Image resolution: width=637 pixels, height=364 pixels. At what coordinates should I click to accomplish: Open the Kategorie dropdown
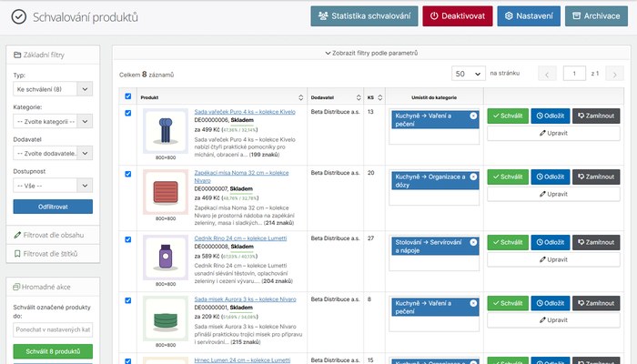(x=53, y=121)
